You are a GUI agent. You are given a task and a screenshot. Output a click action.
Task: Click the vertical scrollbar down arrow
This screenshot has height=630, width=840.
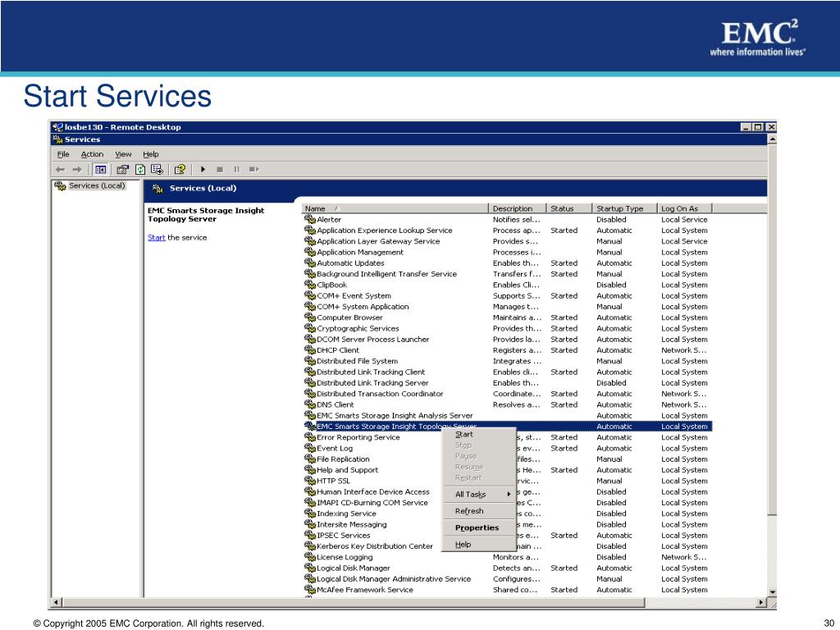[772, 592]
